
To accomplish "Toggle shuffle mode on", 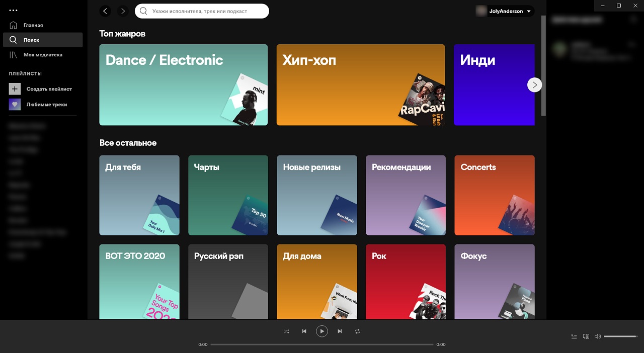I will [286, 331].
